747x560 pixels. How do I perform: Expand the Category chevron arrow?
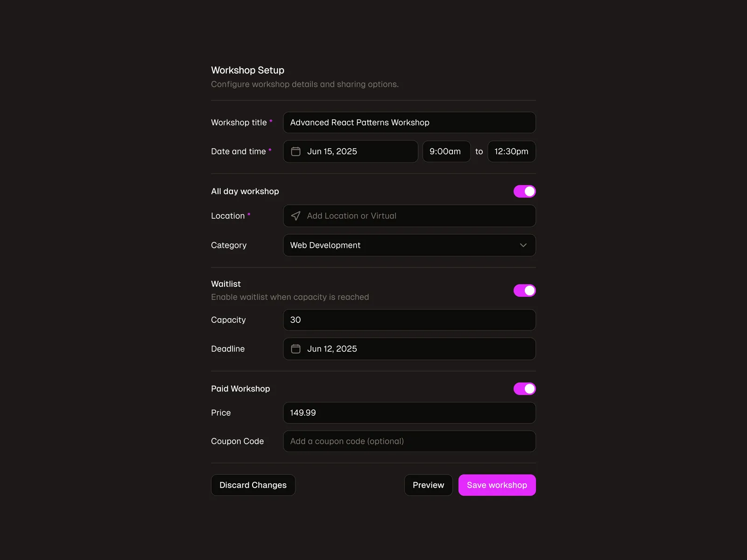click(x=523, y=245)
